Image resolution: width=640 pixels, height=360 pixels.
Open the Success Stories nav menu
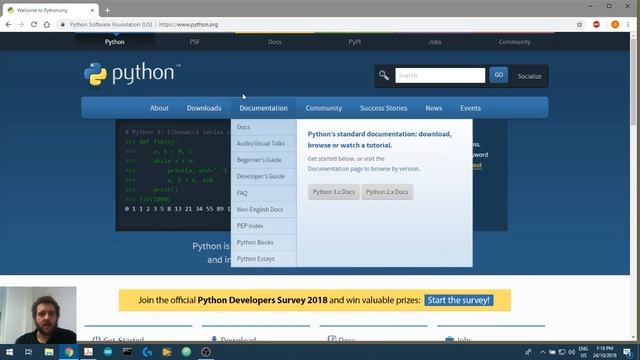[x=384, y=108]
